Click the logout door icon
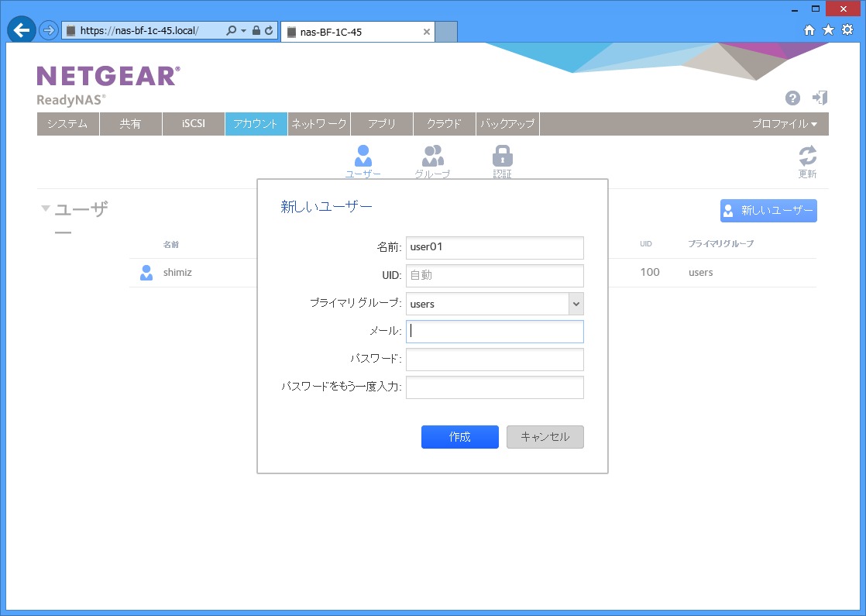866x616 pixels. point(820,98)
